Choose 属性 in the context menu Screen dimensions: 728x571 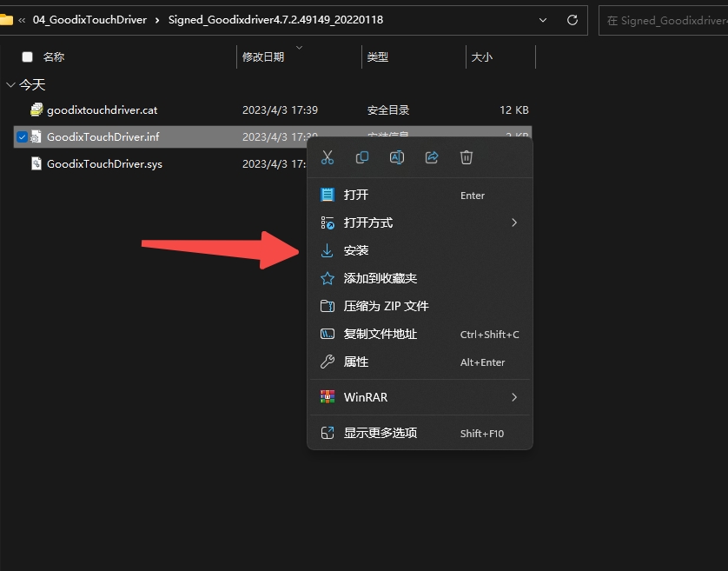click(356, 362)
